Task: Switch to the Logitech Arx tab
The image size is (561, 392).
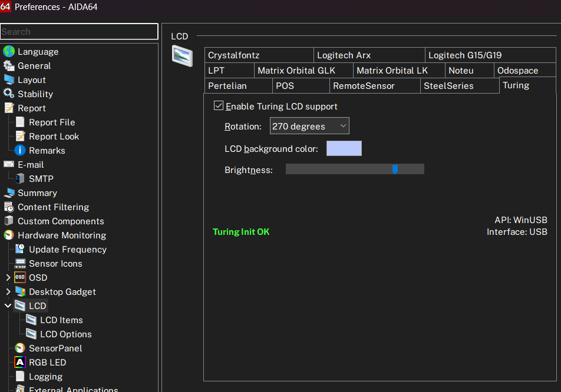Action: tap(369, 55)
